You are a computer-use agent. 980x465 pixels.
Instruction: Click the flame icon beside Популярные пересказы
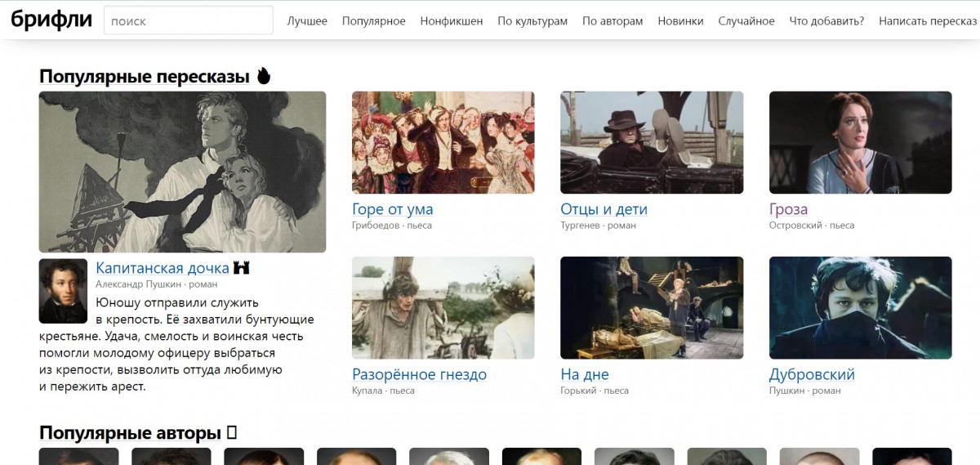click(263, 76)
